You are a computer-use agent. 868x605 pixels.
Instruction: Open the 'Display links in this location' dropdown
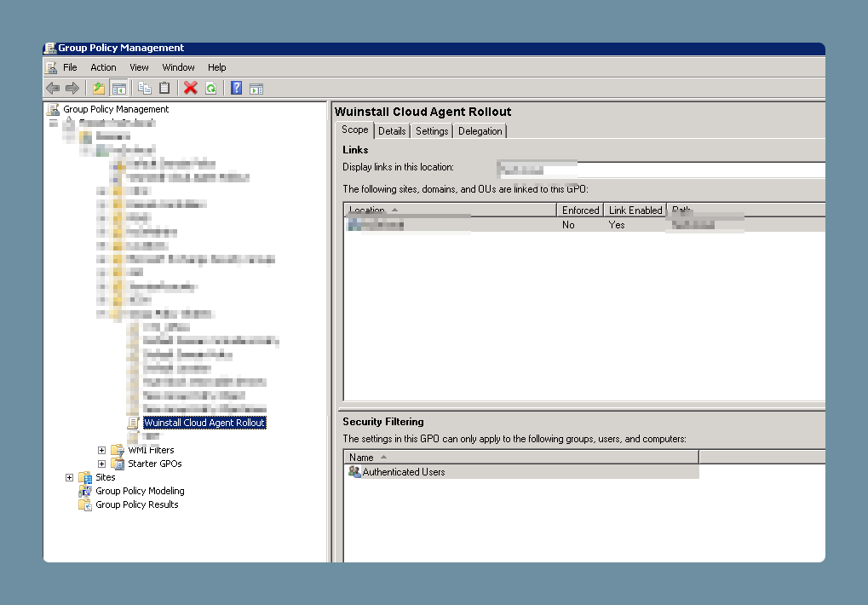661,170
